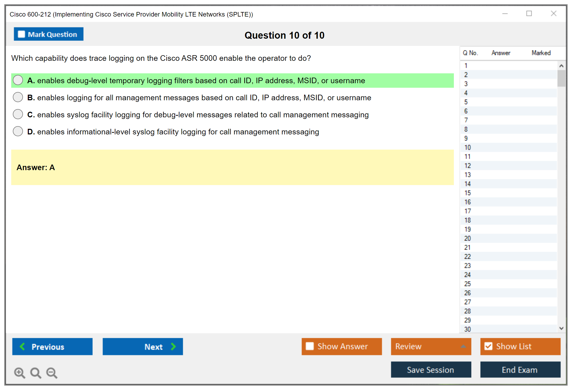Toggle the Show Answer checkbox
Image resolution: width=574 pixels, height=392 pixels.
coord(310,346)
